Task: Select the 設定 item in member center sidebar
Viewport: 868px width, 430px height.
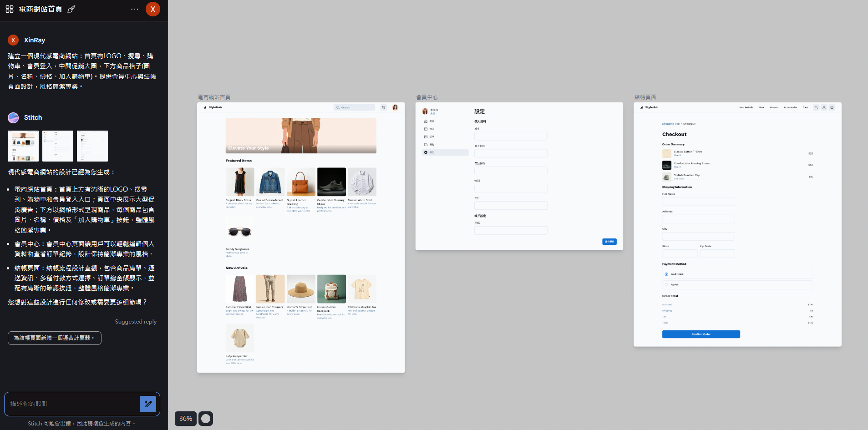Action: [445, 152]
